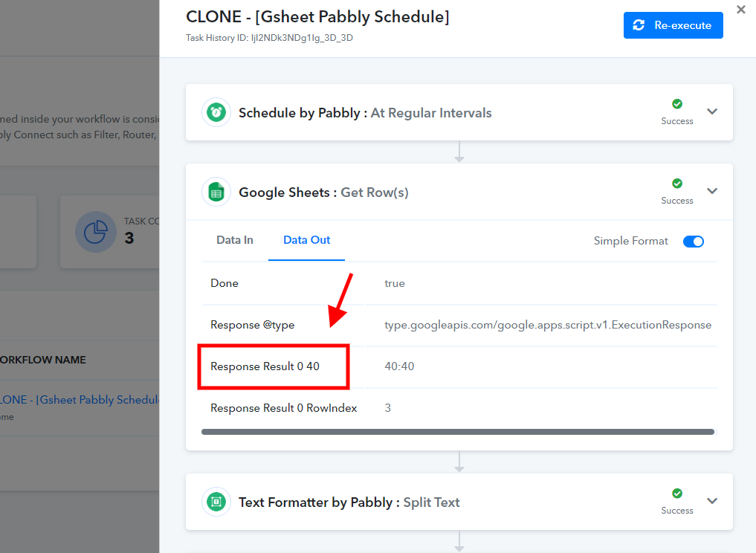Expand the Text Formatter Split Text step
Viewport: 756px width, 553px height.
point(712,501)
